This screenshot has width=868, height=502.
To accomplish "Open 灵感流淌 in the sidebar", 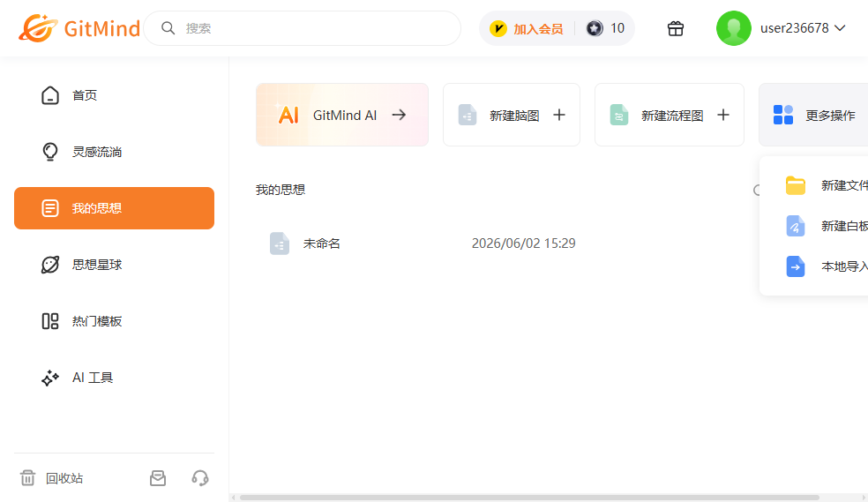I will point(114,152).
